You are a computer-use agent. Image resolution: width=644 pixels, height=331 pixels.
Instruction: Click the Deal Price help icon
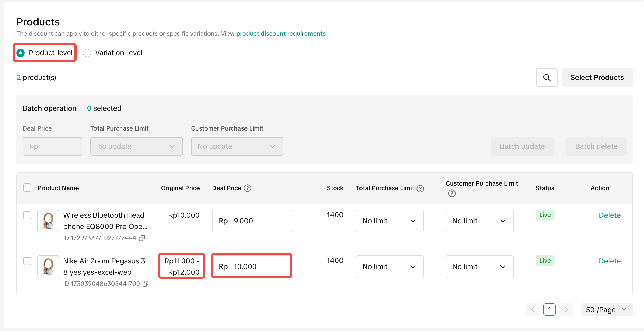(247, 188)
